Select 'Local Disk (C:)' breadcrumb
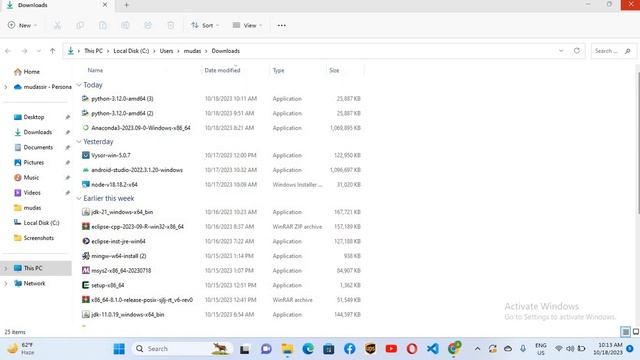The height and width of the screenshot is (360, 640). click(x=131, y=51)
